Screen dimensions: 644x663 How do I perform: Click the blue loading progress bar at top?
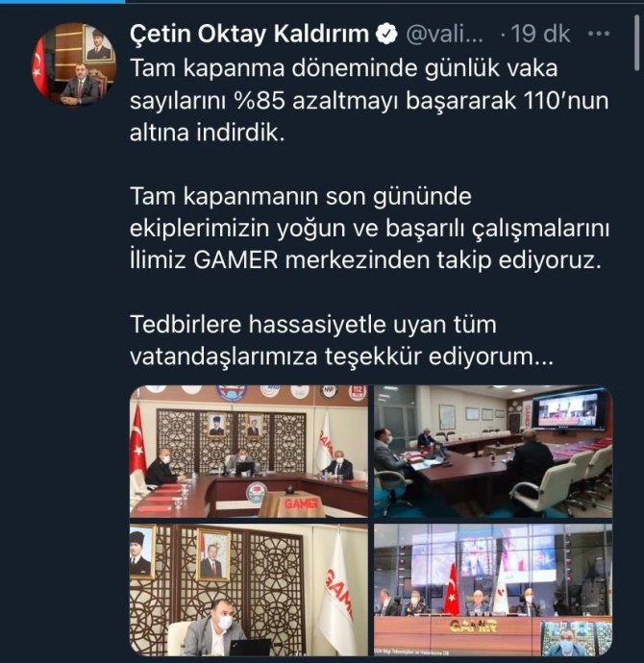pos(62,1)
